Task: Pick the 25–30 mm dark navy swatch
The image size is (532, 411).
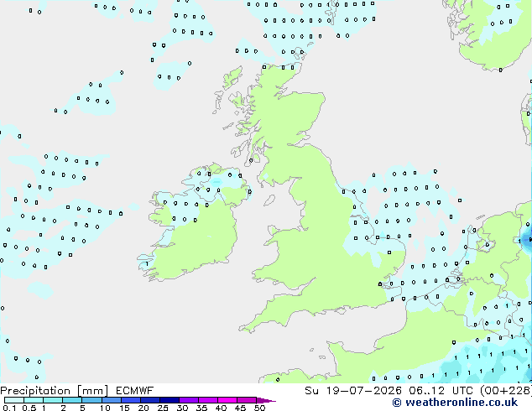Action: [170, 400]
